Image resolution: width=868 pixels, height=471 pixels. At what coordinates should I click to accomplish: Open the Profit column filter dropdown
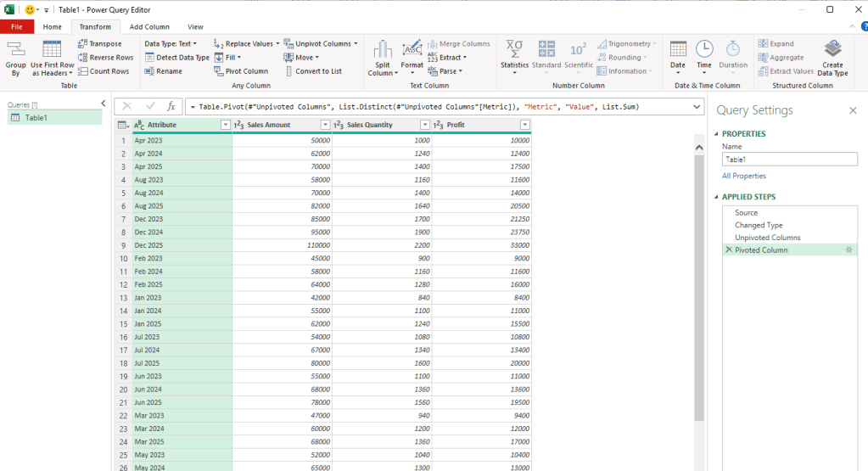[x=524, y=125]
